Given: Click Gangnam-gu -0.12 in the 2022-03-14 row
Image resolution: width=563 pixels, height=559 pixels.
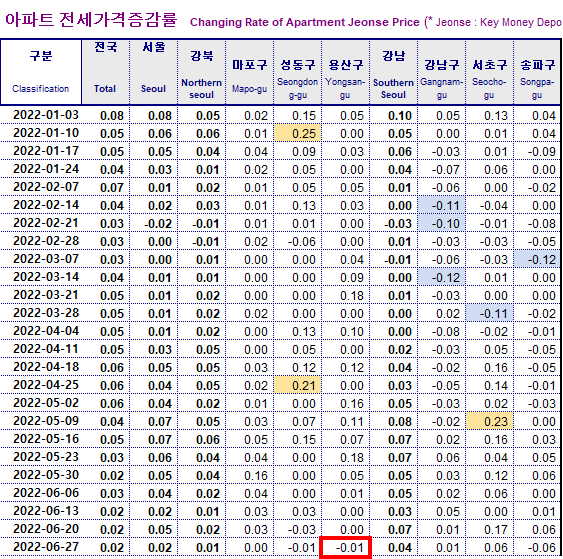Looking at the screenshot, I should pyautogui.click(x=442, y=277).
